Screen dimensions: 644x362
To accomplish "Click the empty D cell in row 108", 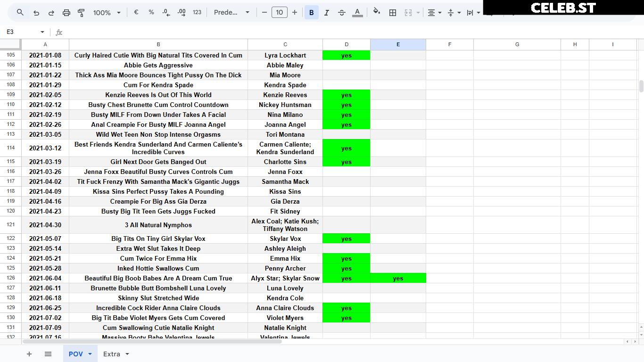I will click(347, 85).
